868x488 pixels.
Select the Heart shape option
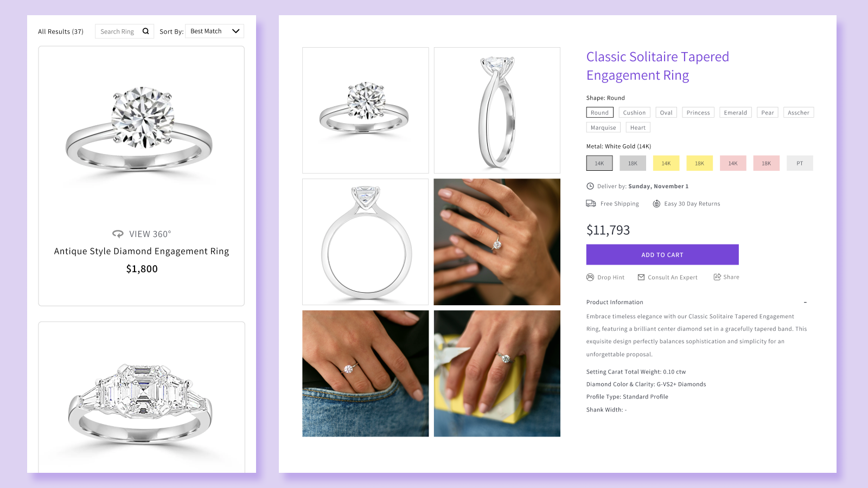(x=637, y=127)
